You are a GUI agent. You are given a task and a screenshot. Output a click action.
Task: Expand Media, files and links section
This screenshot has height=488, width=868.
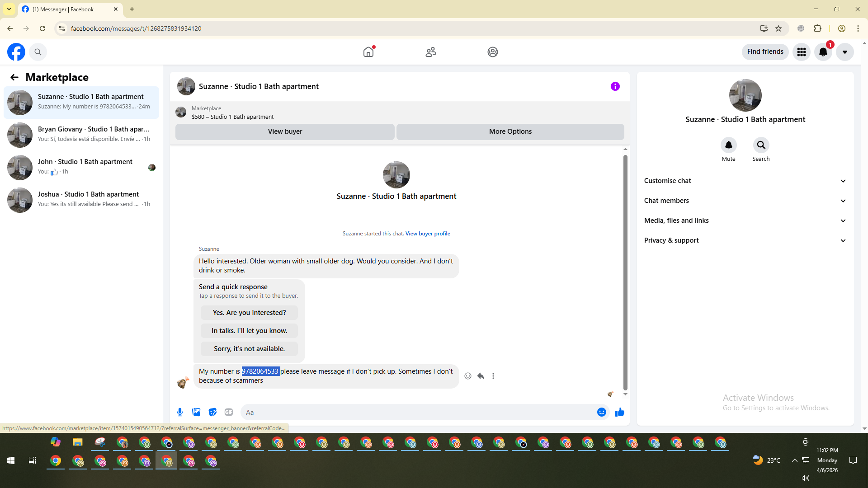click(x=745, y=221)
